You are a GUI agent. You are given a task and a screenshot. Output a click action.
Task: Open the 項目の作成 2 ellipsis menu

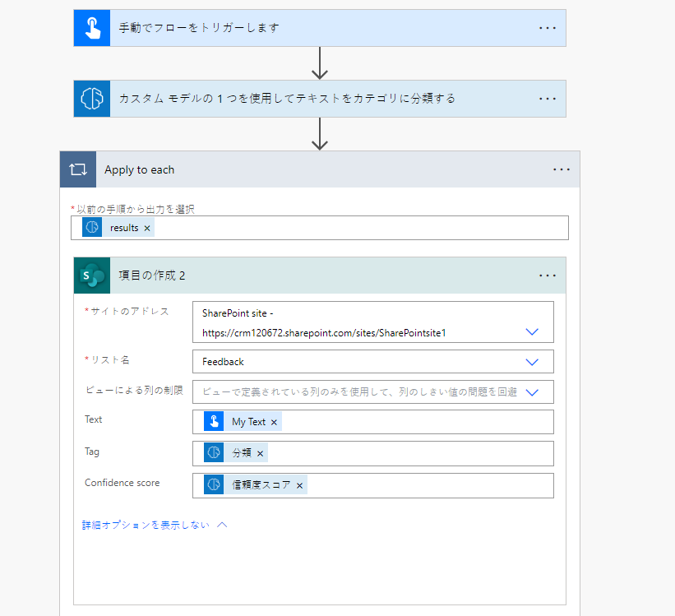[548, 276]
